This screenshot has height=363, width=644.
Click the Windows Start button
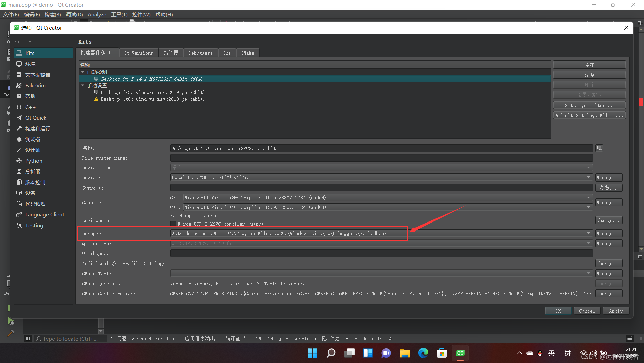pyautogui.click(x=312, y=353)
